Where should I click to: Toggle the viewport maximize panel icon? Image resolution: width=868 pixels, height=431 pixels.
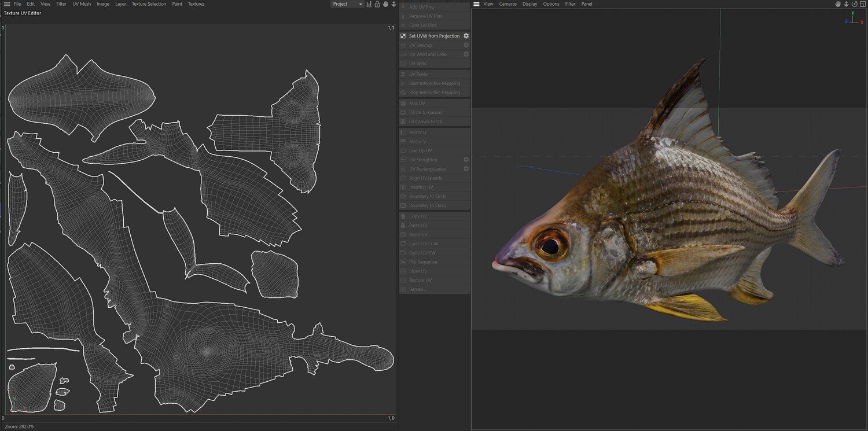(862, 4)
